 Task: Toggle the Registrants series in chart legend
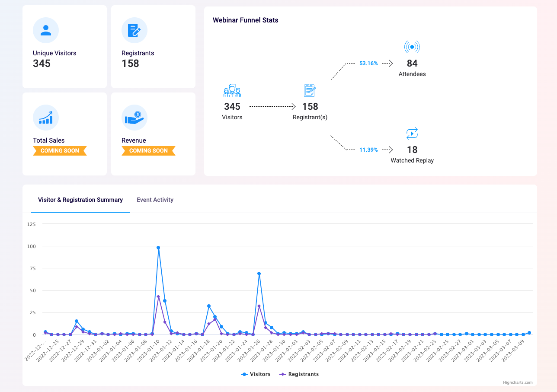299,374
